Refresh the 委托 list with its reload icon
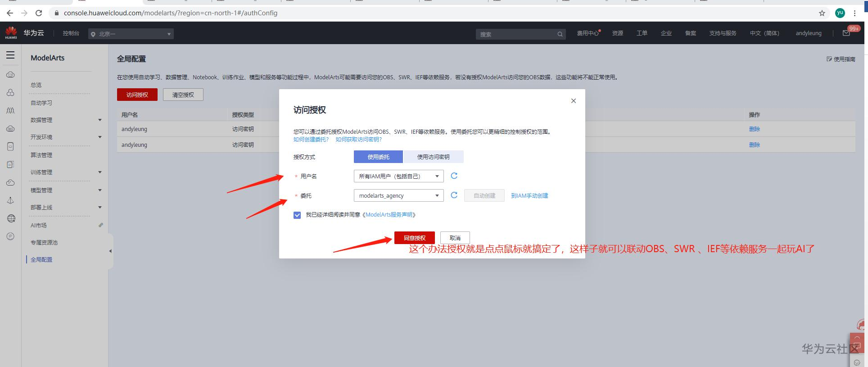The width and height of the screenshot is (868, 367). (454, 195)
